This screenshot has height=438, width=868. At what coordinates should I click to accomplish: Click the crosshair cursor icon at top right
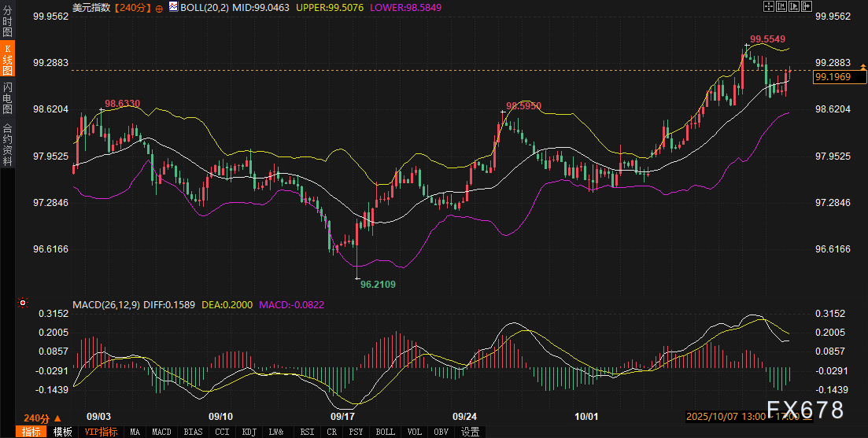coord(769,6)
